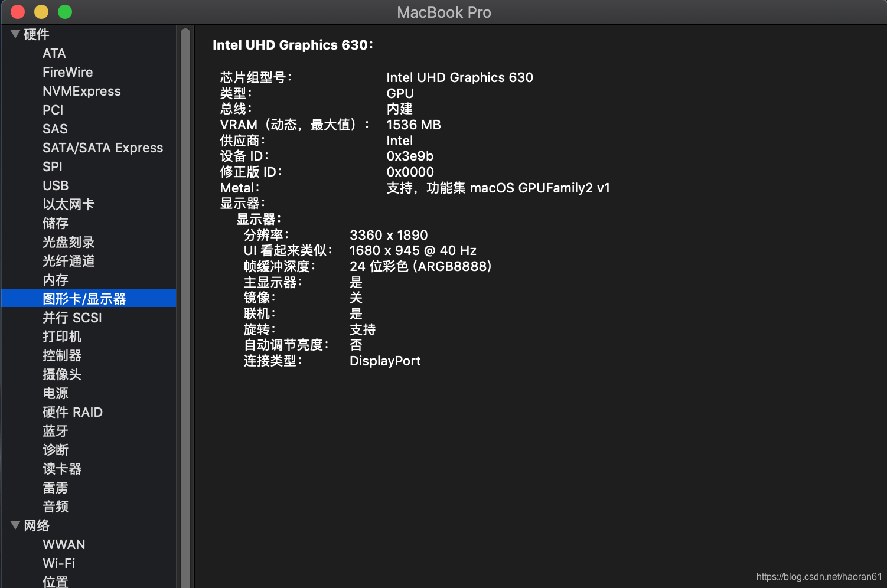The width and height of the screenshot is (887, 588).
Task: Click the 24 位彩色 (ARGB8888) value
Action: point(420,266)
